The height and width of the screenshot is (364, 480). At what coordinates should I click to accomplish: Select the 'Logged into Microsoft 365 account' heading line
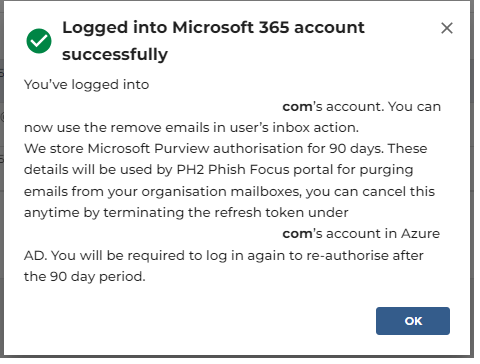[x=213, y=28]
